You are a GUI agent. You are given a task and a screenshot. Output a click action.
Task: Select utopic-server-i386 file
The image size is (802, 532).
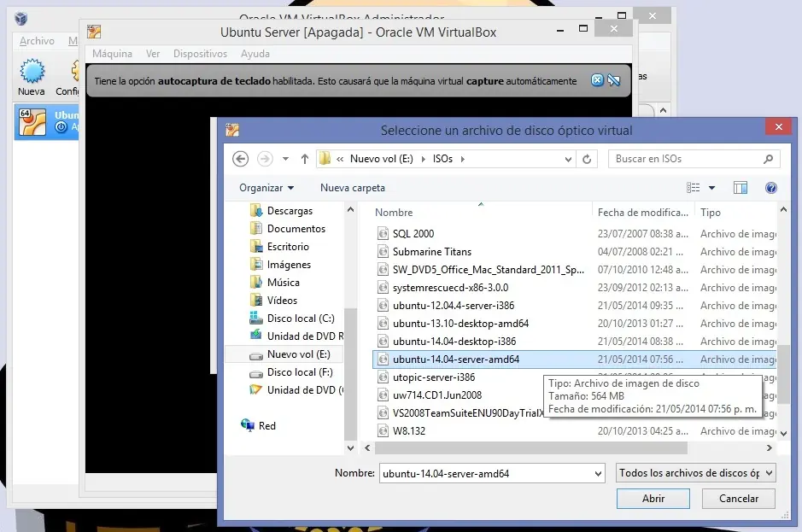(x=434, y=377)
